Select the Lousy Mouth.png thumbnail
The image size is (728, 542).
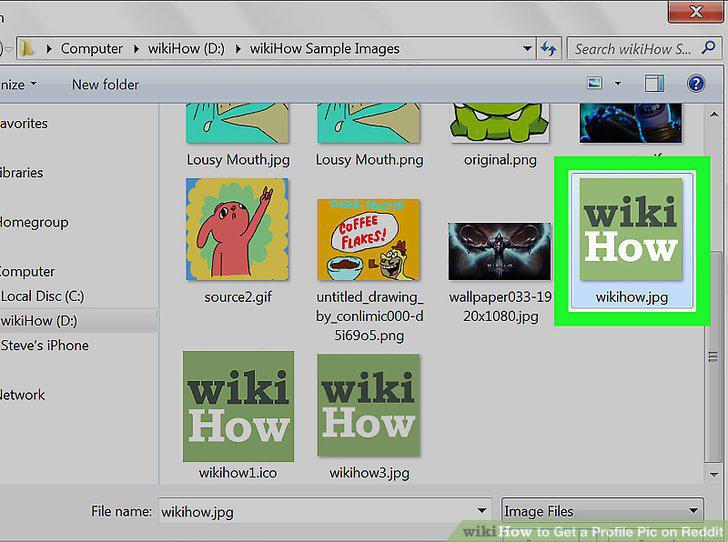coord(369,123)
